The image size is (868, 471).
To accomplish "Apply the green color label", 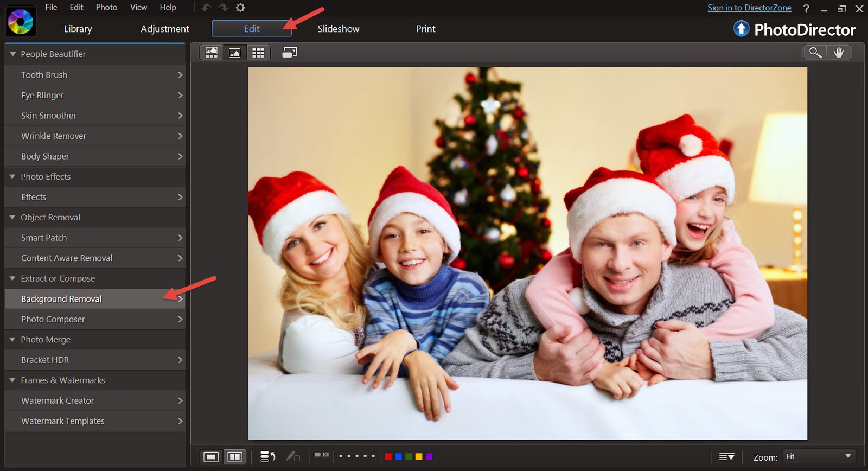I will [409, 457].
